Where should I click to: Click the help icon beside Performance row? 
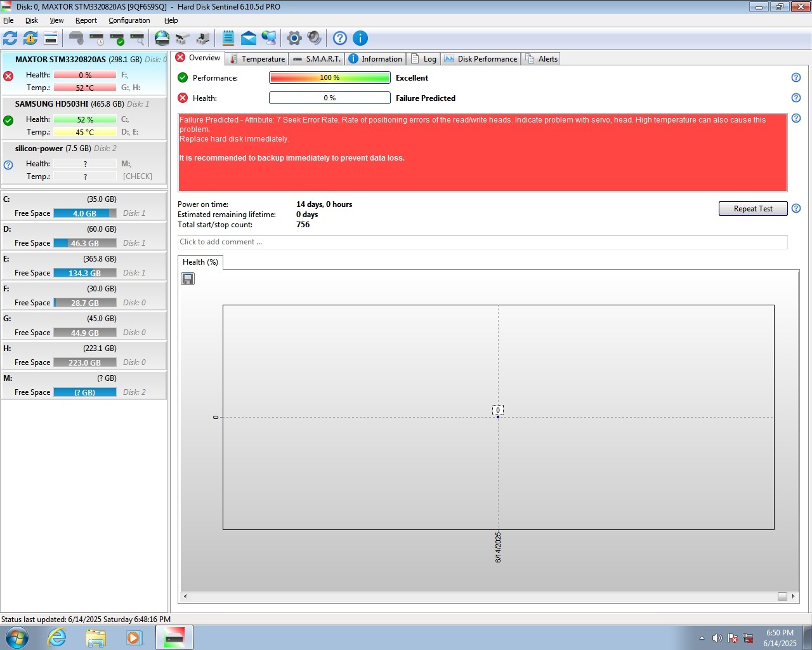tap(796, 77)
